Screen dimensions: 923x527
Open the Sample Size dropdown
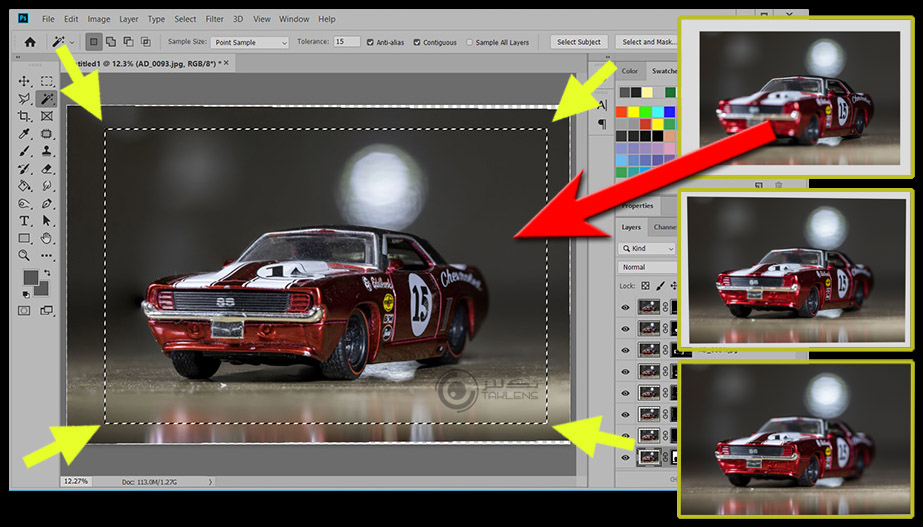[249, 42]
